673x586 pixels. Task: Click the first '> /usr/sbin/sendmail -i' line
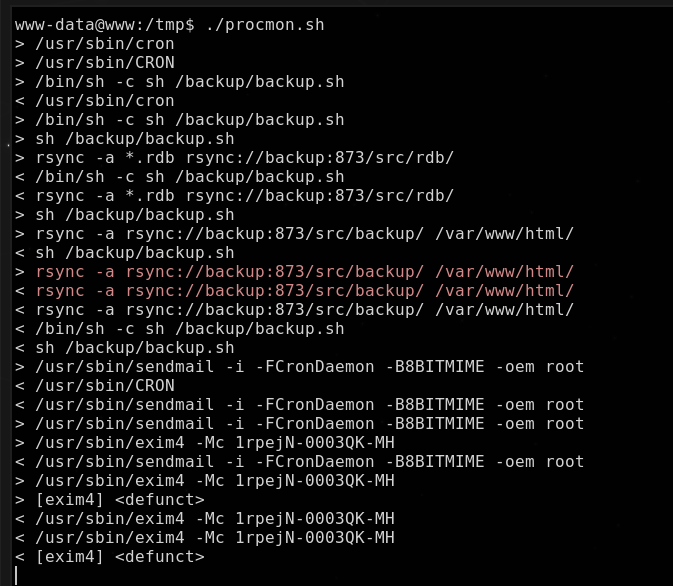pos(300,367)
